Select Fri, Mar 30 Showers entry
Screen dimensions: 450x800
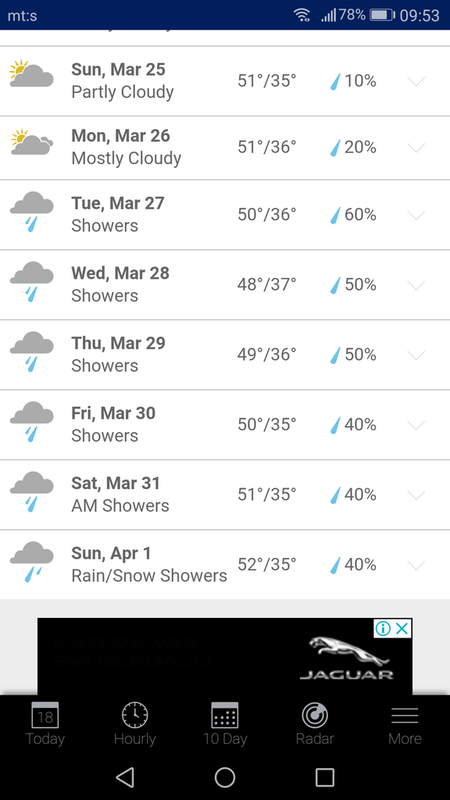tap(225, 424)
